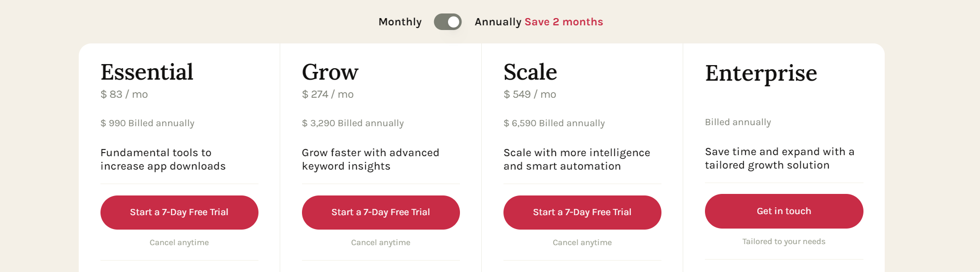The height and width of the screenshot is (272, 980).
Task: Toggle the Monthly/Annually billing switch
Action: (x=448, y=22)
